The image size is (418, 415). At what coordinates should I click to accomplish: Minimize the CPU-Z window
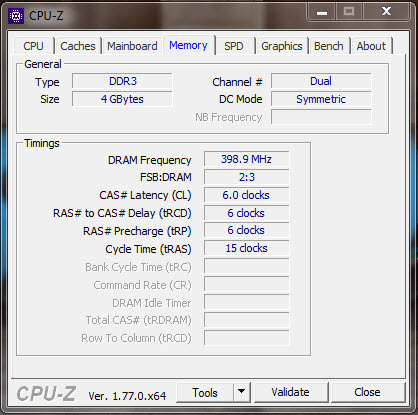(322, 12)
